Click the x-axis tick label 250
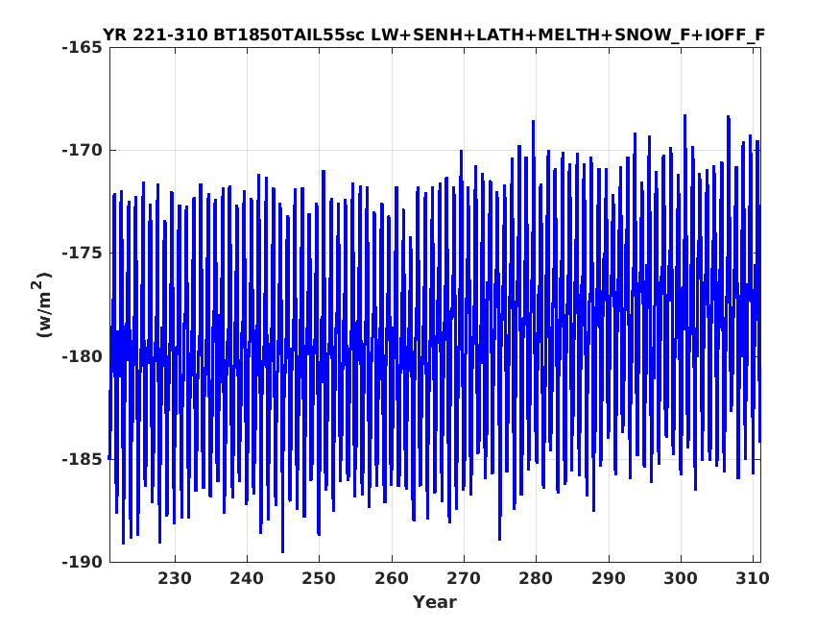840x630 pixels. click(x=320, y=578)
